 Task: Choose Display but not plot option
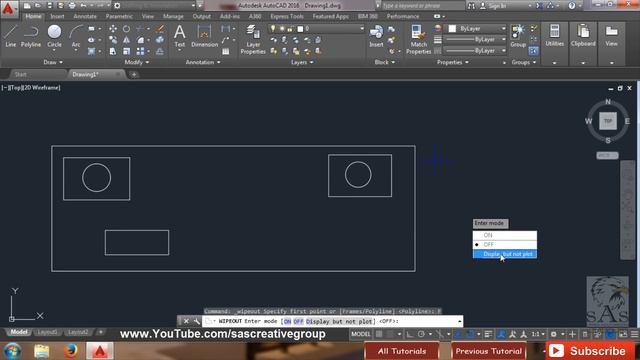[x=504, y=254]
